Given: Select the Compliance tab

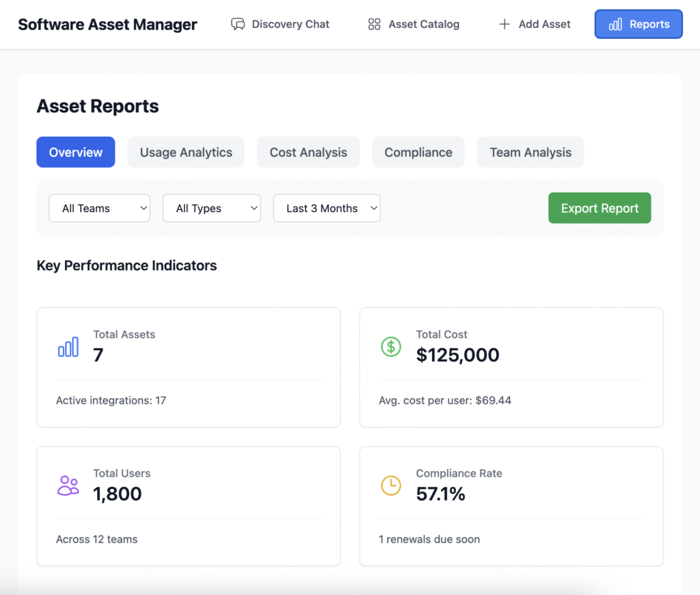Looking at the screenshot, I should pos(418,153).
